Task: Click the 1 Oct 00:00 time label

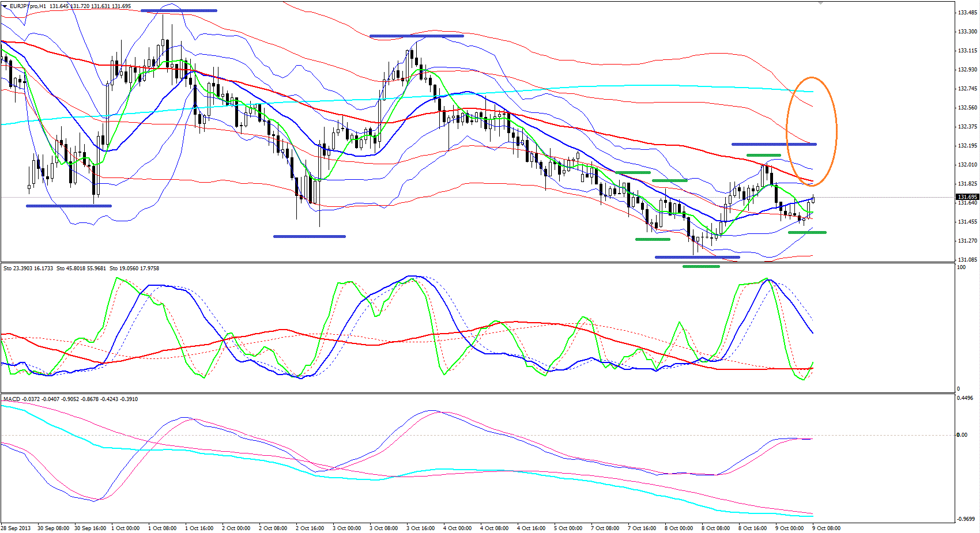Action: click(x=125, y=528)
